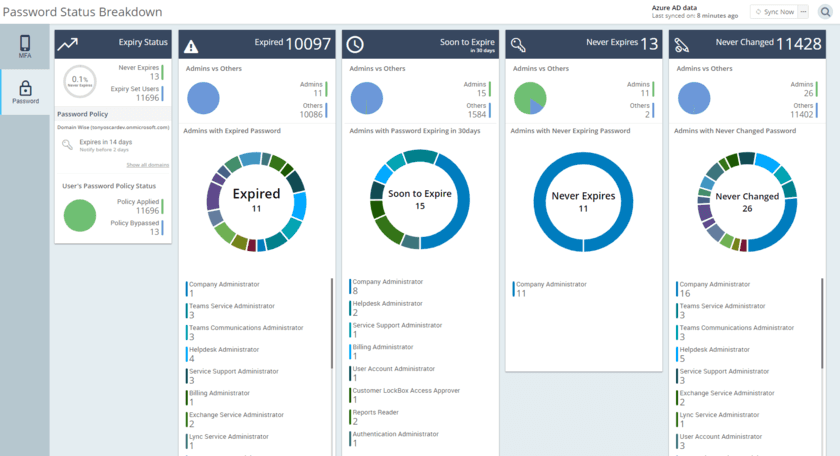The width and height of the screenshot is (840, 456).
Task: Click the 0.1% Never Expires gauge
Action: [x=80, y=80]
